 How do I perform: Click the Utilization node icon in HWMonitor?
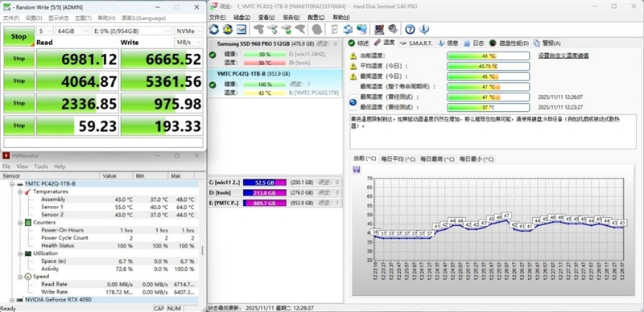27,253
